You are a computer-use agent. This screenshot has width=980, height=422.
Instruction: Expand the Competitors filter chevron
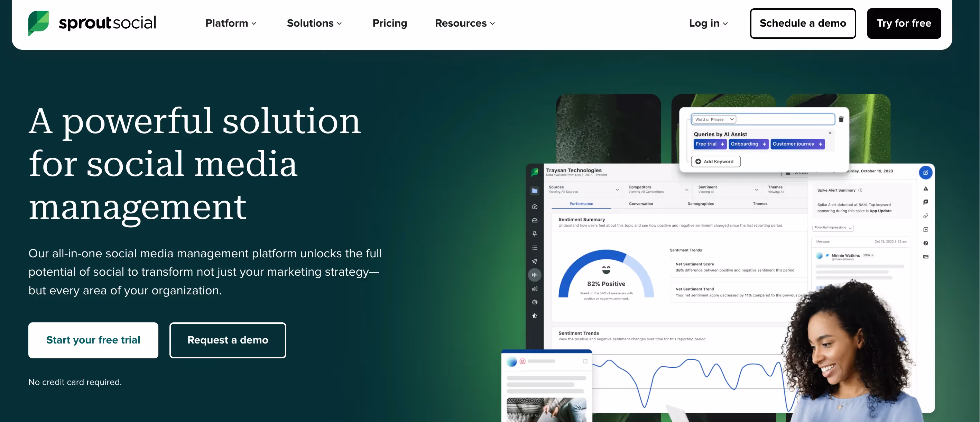pyautogui.click(x=687, y=190)
